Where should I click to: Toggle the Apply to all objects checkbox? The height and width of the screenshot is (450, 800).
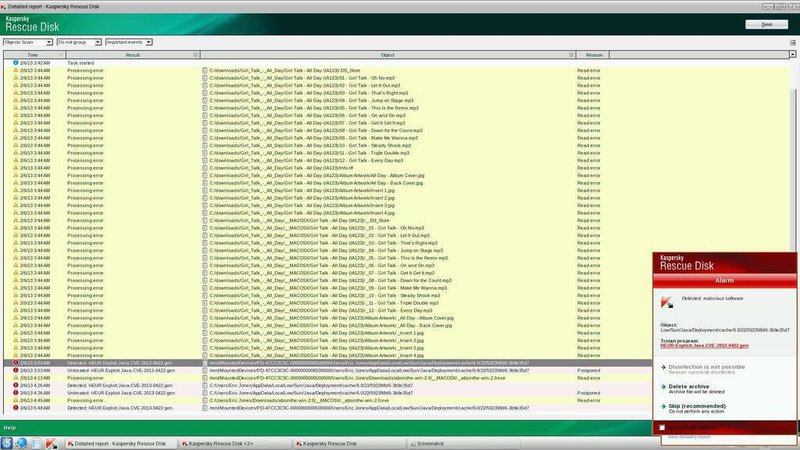tap(662, 428)
